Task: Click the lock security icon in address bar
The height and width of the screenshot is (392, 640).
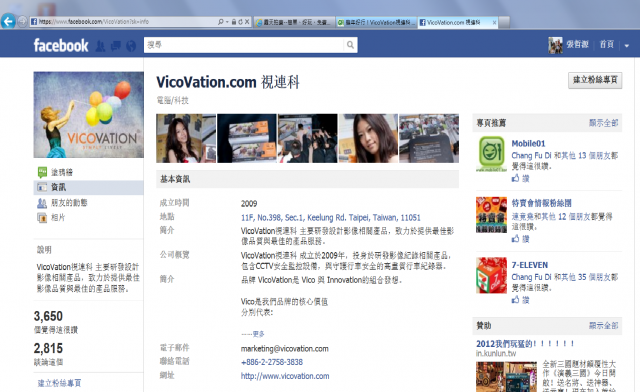Action: tap(234, 22)
